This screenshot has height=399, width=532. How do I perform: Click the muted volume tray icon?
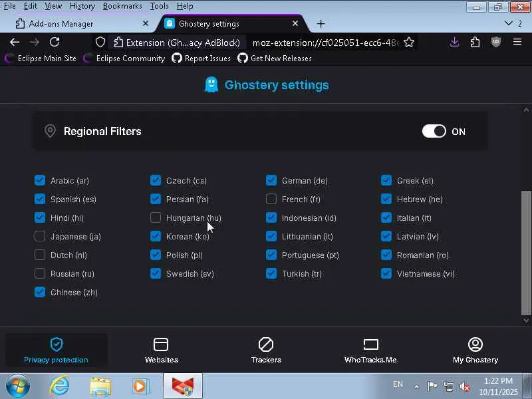pos(464,386)
